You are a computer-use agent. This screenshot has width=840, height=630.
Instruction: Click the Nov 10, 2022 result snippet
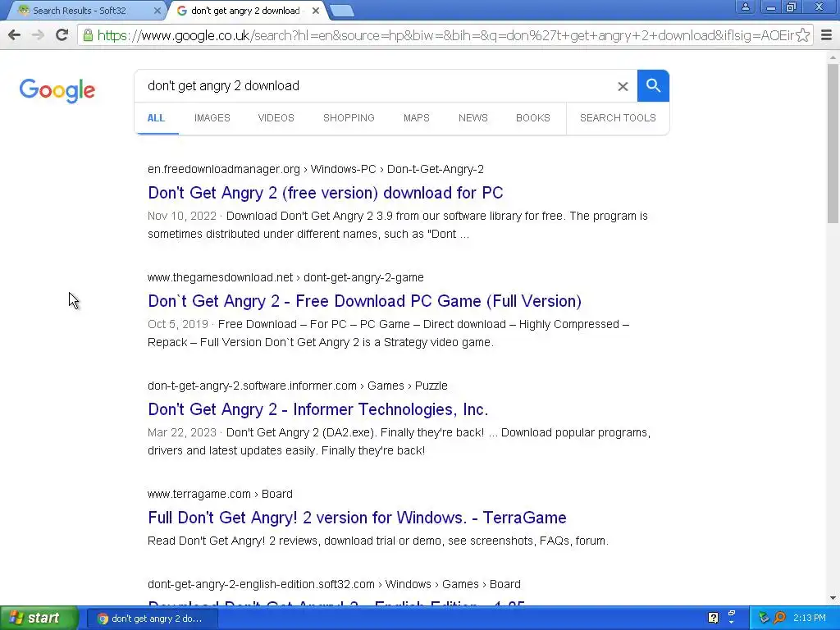[x=398, y=225]
